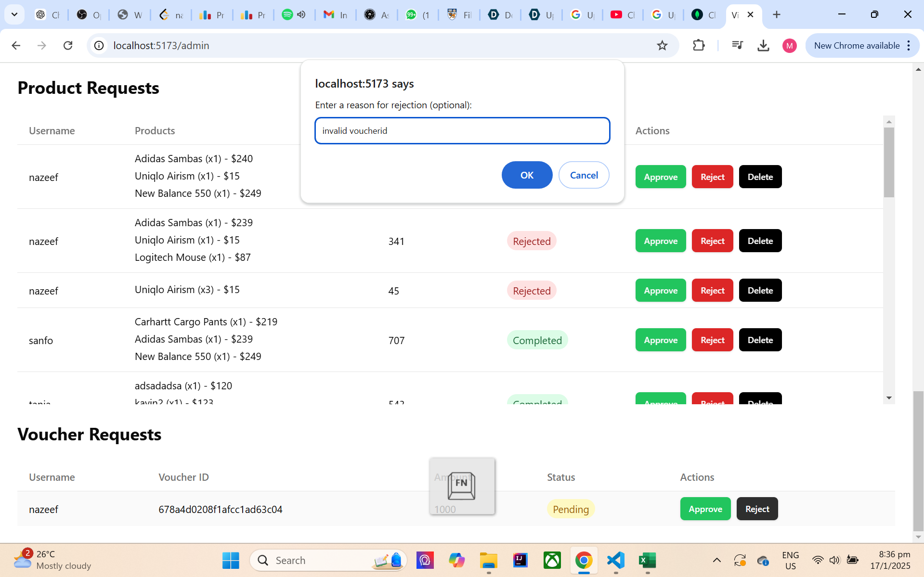Approve nazeef's Uniqlo Airism x3 request
The image size is (924, 577).
[661, 290]
